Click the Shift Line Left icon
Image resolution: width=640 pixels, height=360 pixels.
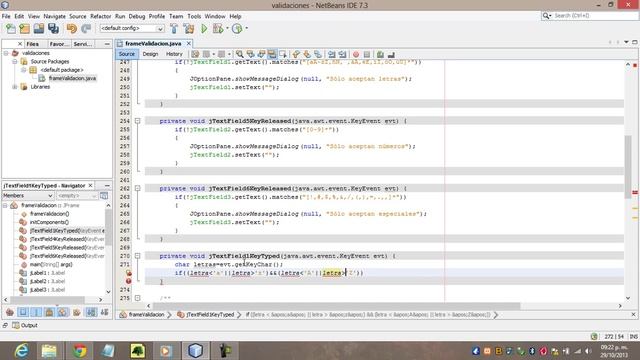(x=331, y=54)
